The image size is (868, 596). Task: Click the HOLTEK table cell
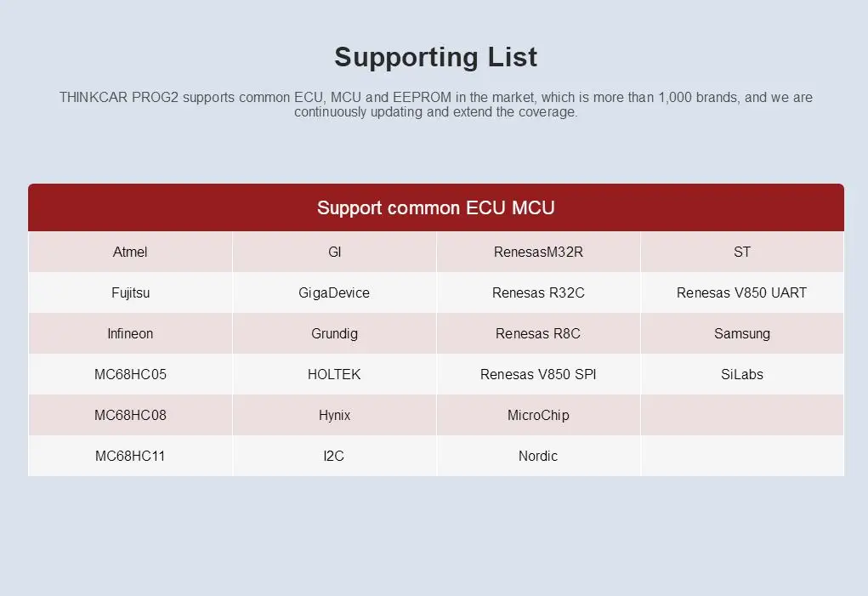(334, 374)
